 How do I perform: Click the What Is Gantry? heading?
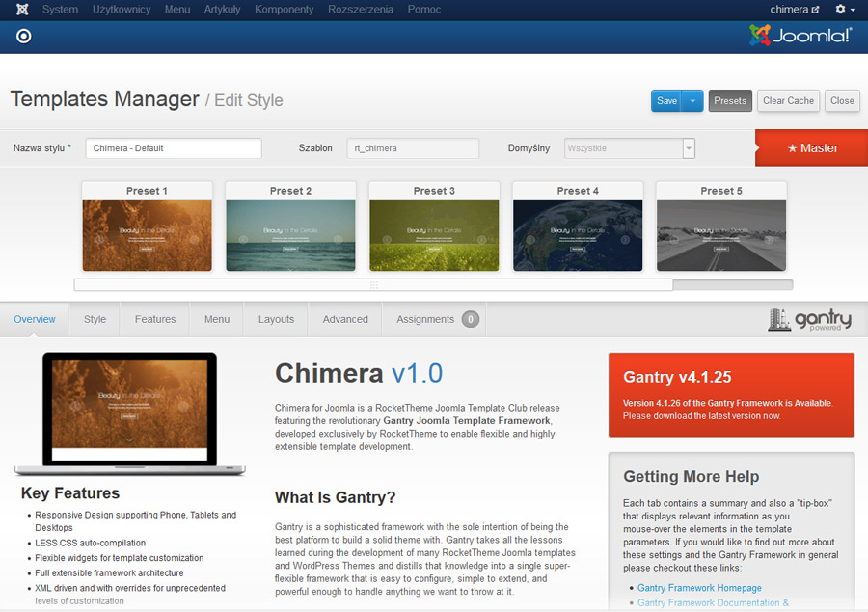pyautogui.click(x=335, y=497)
